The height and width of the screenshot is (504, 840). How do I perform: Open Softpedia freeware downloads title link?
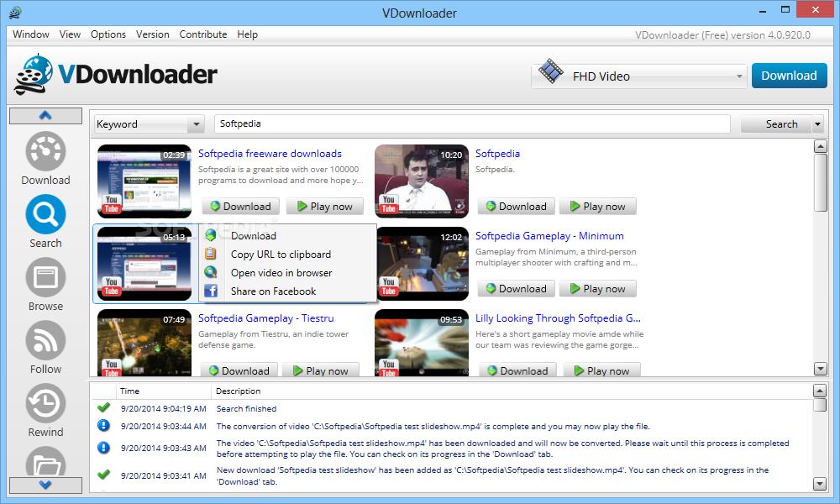(270, 154)
